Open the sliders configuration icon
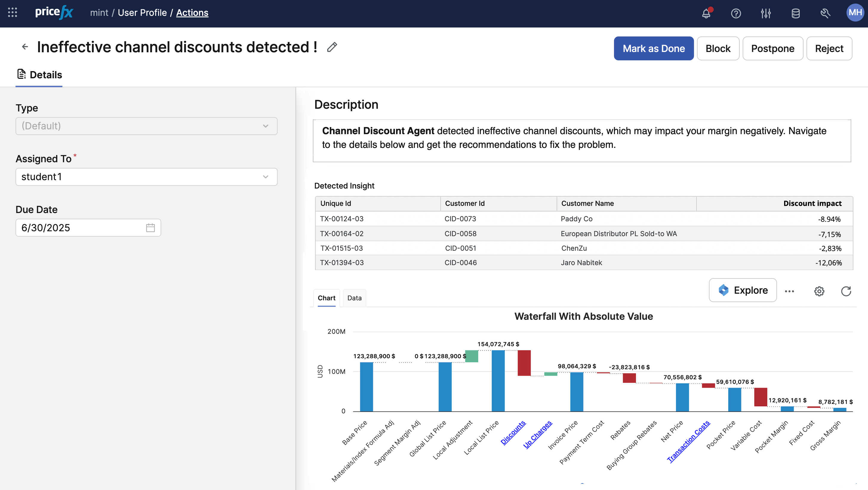The width and height of the screenshot is (868, 490). (766, 13)
